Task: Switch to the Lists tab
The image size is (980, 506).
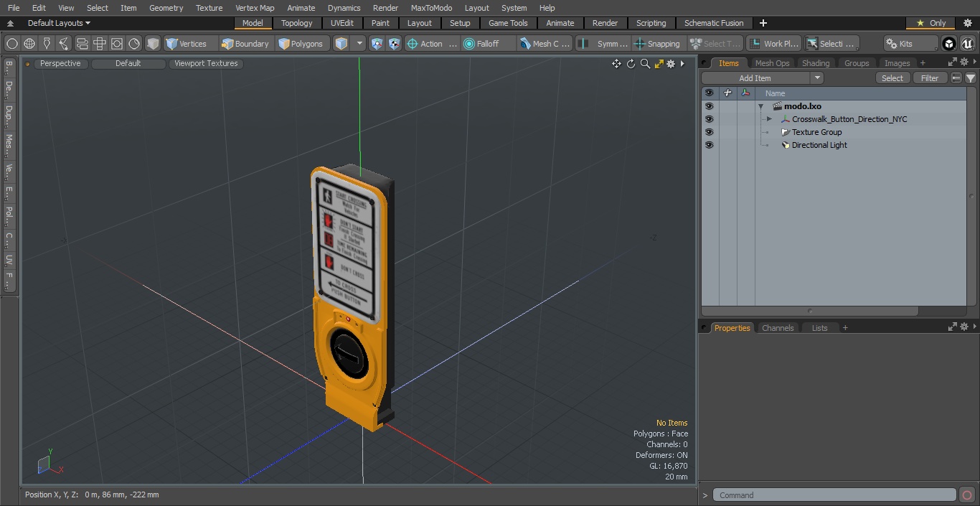Action: (x=819, y=328)
